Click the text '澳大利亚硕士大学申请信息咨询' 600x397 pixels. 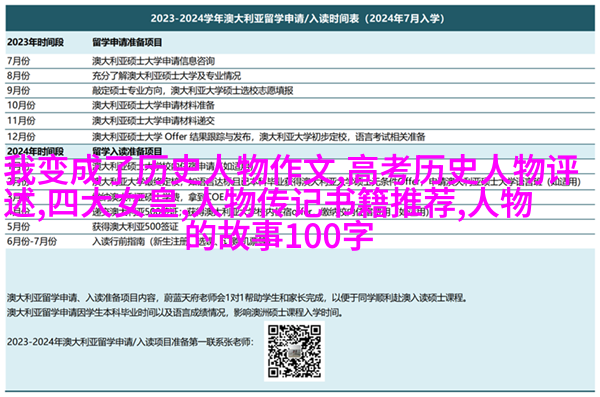click(x=153, y=61)
